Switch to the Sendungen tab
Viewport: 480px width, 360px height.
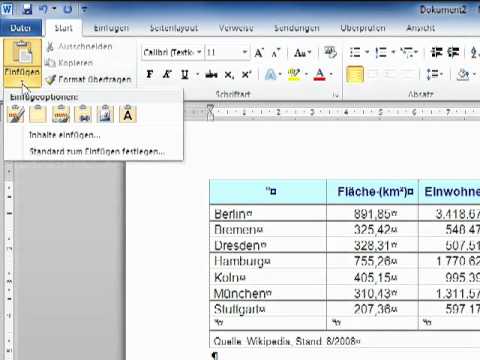tap(297, 28)
